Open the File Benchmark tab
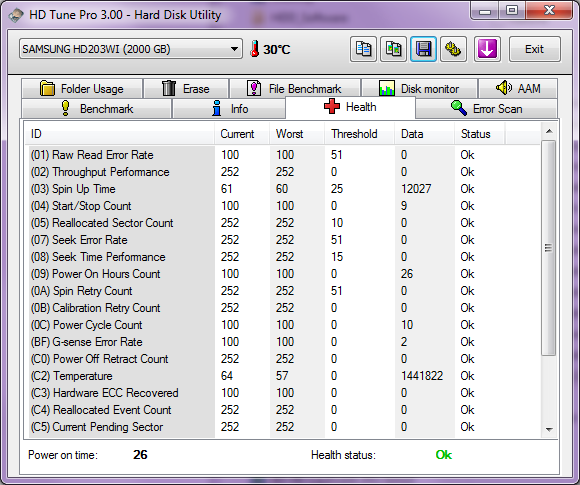 click(295, 89)
